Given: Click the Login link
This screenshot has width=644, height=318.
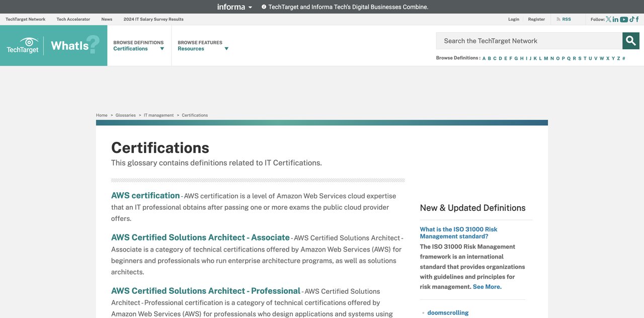Looking at the screenshot, I should tap(514, 19).
